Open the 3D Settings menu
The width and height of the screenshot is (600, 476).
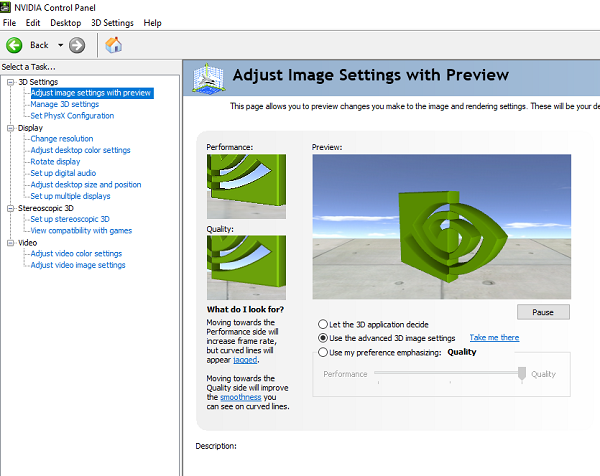pyautogui.click(x=112, y=23)
